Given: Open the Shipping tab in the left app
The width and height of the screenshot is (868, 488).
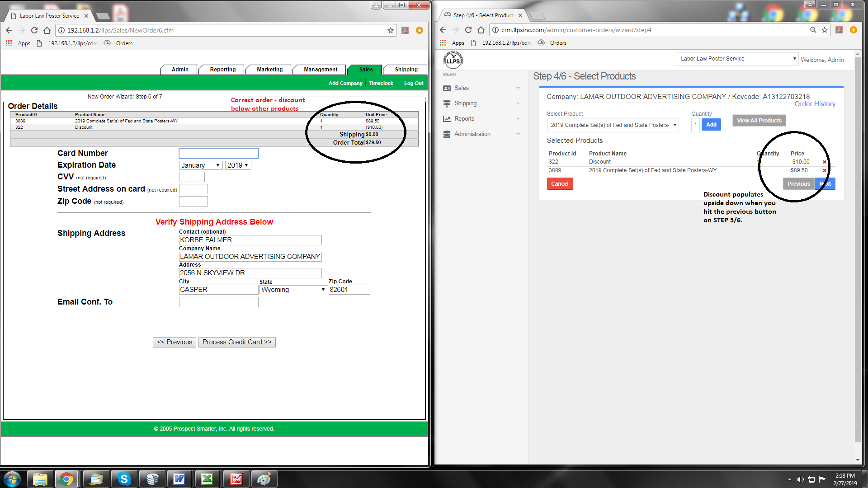Looking at the screenshot, I should (406, 70).
